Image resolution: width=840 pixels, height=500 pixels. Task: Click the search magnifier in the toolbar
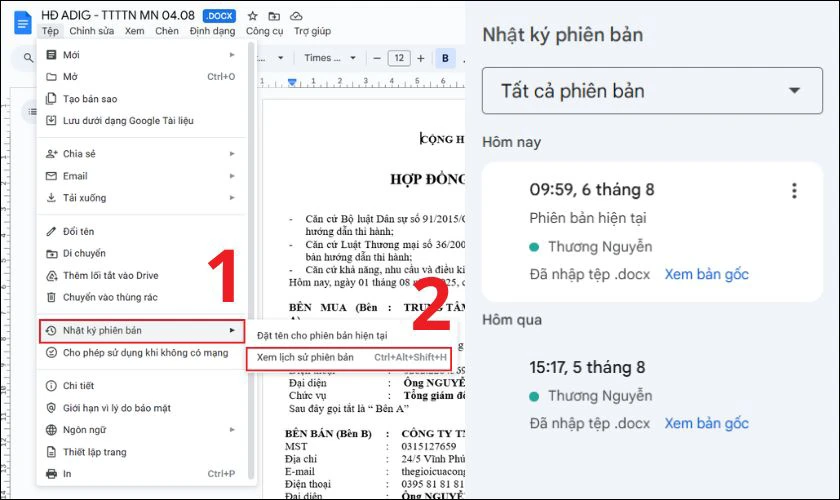tap(28, 57)
